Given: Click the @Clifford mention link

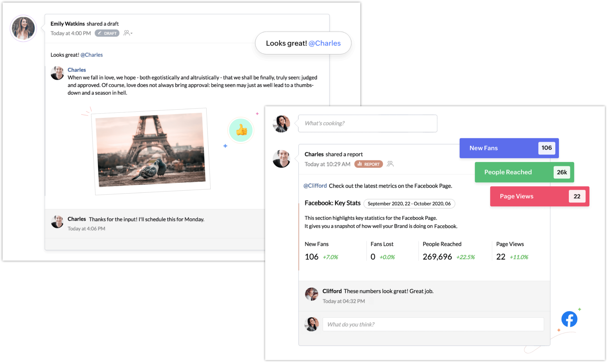Looking at the screenshot, I should click(315, 186).
